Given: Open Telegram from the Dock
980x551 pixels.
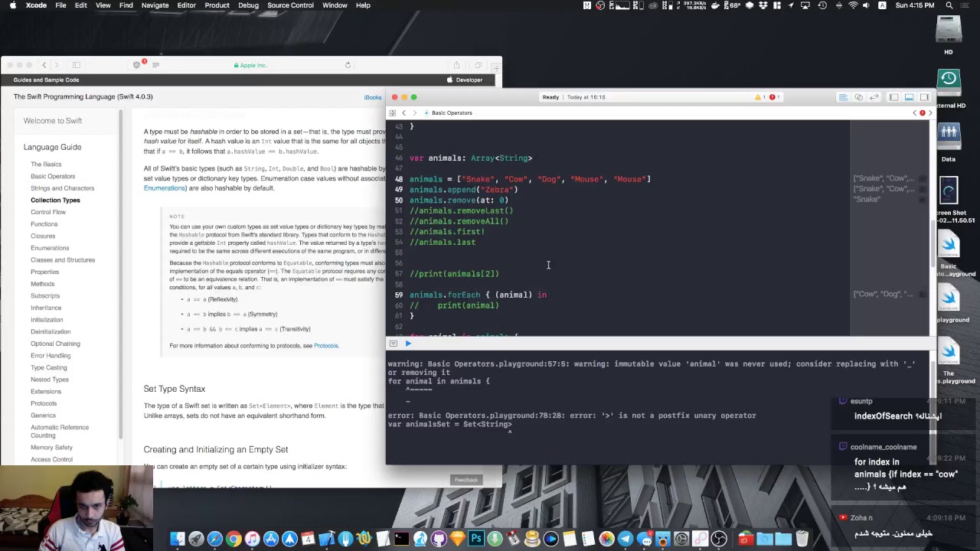Looking at the screenshot, I should [x=625, y=539].
